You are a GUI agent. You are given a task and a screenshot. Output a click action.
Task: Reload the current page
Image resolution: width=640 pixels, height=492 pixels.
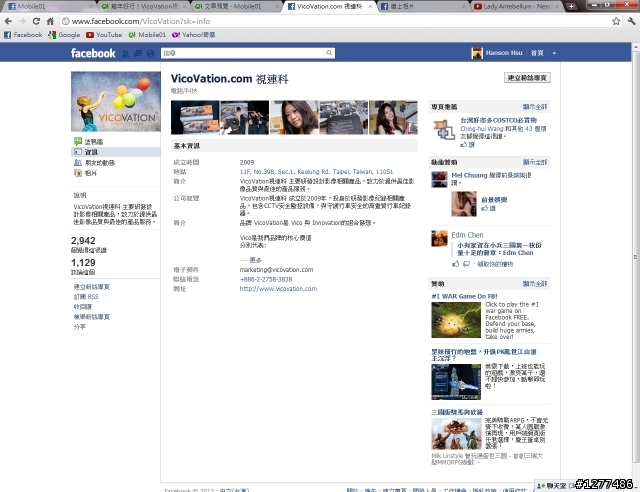click(x=36, y=21)
